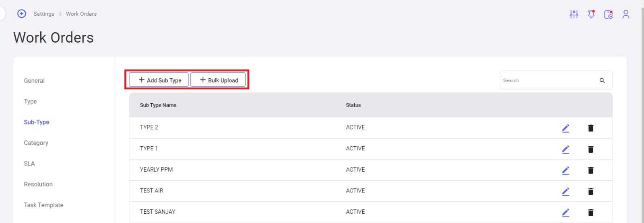Image resolution: width=644 pixels, height=223 pixels.
Task: Go to Task Template section
Action: point(43,205)
